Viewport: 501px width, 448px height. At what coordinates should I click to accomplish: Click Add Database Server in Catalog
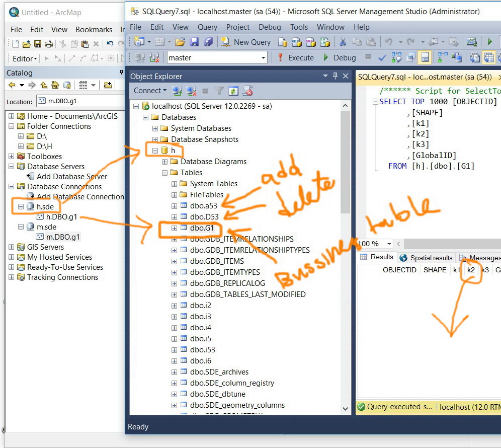tap(71, 177)
